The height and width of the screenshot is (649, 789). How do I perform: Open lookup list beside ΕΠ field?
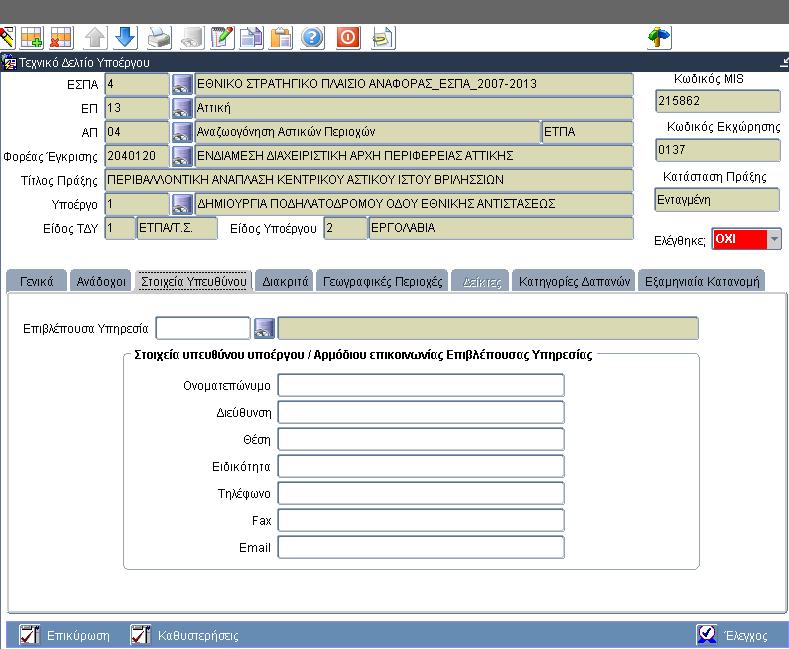pyautogui.click(x=182, y=108)
